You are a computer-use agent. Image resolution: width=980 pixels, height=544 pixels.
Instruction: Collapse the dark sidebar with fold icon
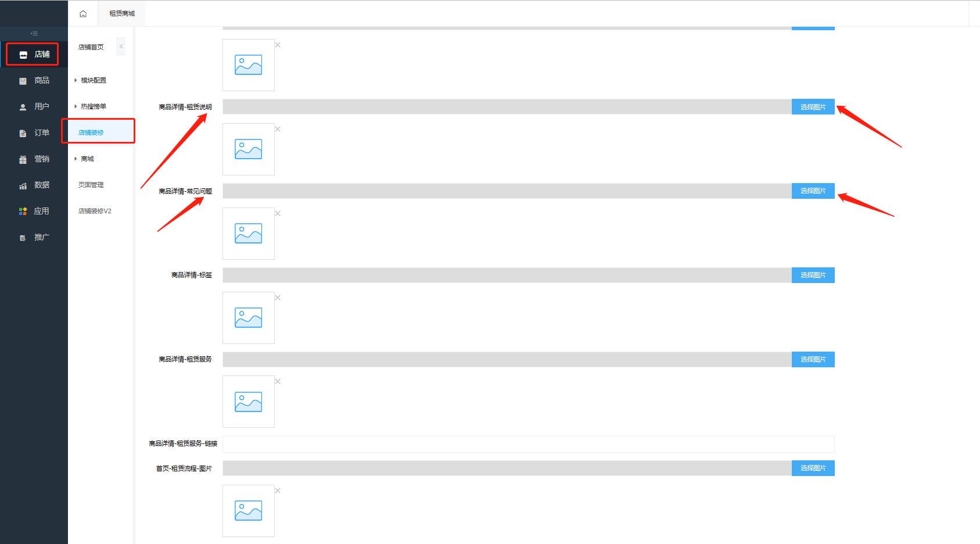click(34, 34)
